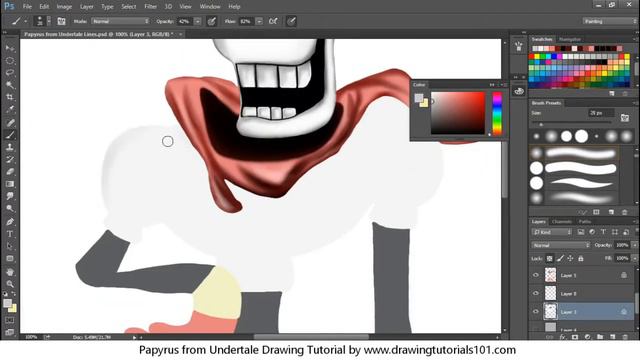The image size is (640, 360).
Task: Open Flow slider dropdown arrow
Action: (259, 21)
